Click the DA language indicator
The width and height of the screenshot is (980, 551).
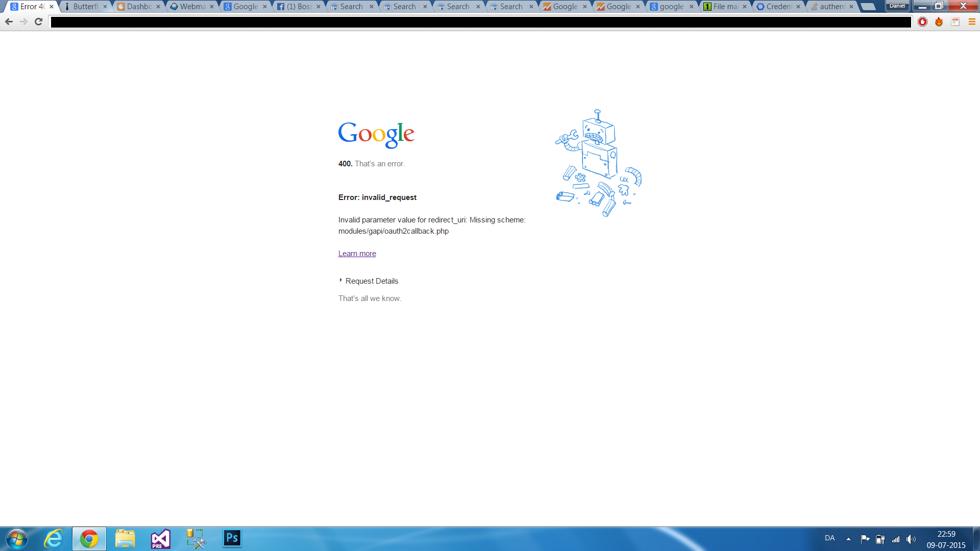pyautogui.click(x=829, y=538)
